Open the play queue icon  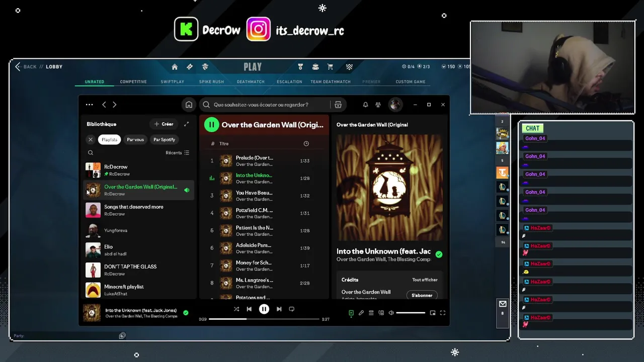[x=371, y=313]
